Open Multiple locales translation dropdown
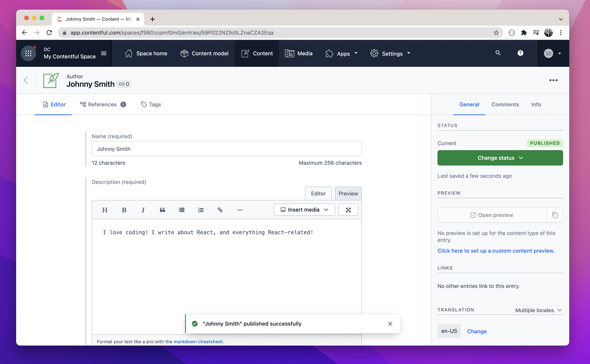The width and height of the screenshot is (590, 364). (x=538, y=310)
